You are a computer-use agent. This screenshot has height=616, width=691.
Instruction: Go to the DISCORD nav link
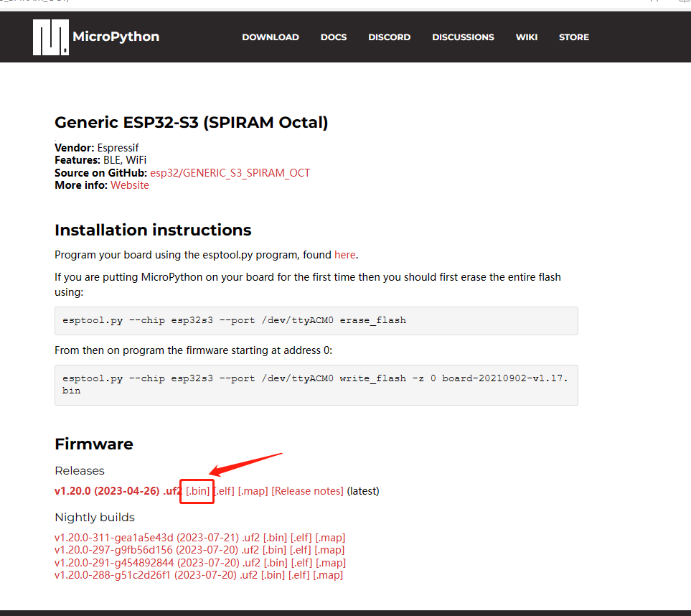click(389, 37)
